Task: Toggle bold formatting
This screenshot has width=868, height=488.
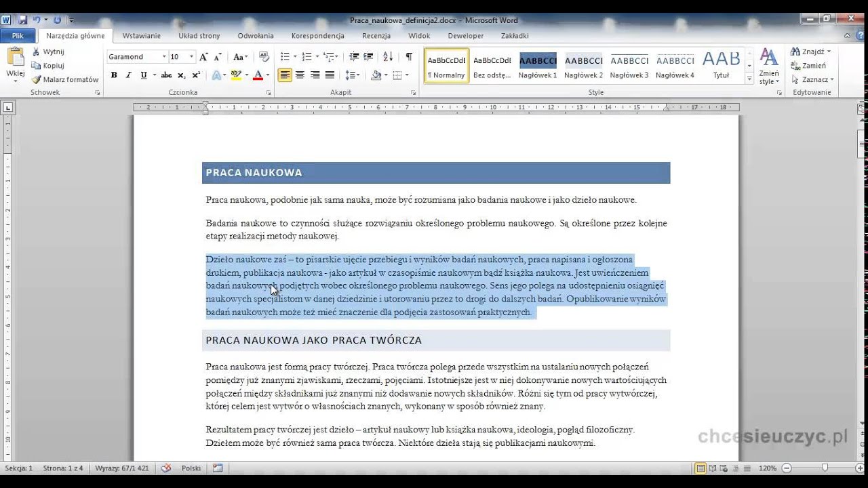Action: click(x=114, y=75)
